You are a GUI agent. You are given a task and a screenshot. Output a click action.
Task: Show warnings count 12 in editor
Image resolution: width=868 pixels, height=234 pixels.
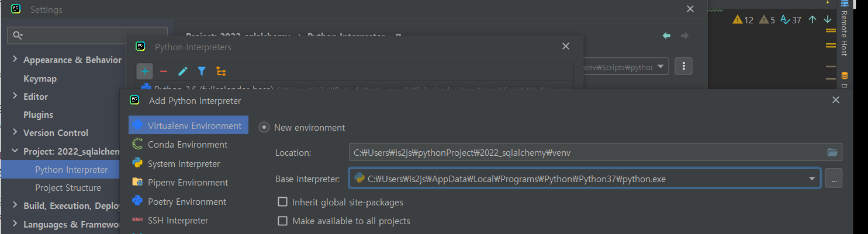pyautogui.click(x=743, y=20)
